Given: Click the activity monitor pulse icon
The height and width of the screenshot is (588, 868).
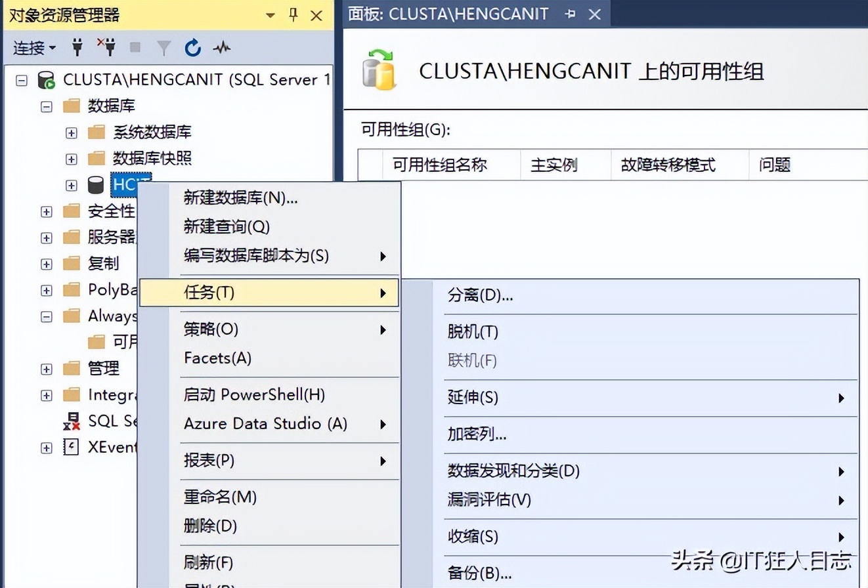Looking at the screenshot, I should 222,47.
